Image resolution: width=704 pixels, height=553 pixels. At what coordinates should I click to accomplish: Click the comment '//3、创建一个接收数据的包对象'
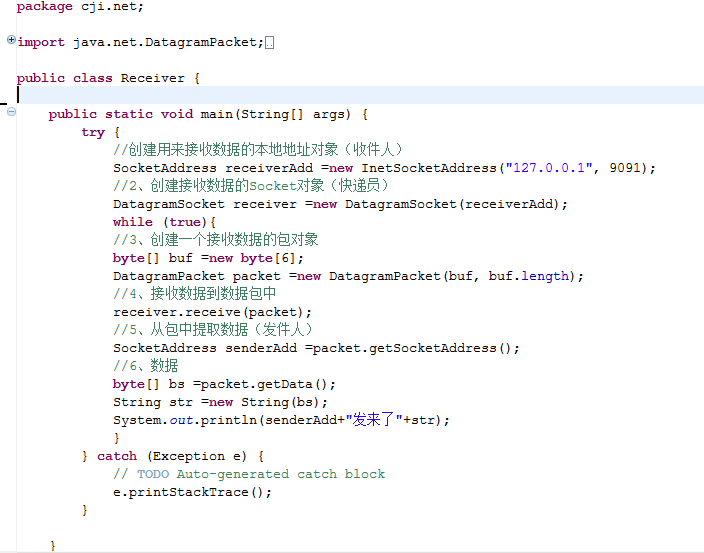(x=216, y=239)
